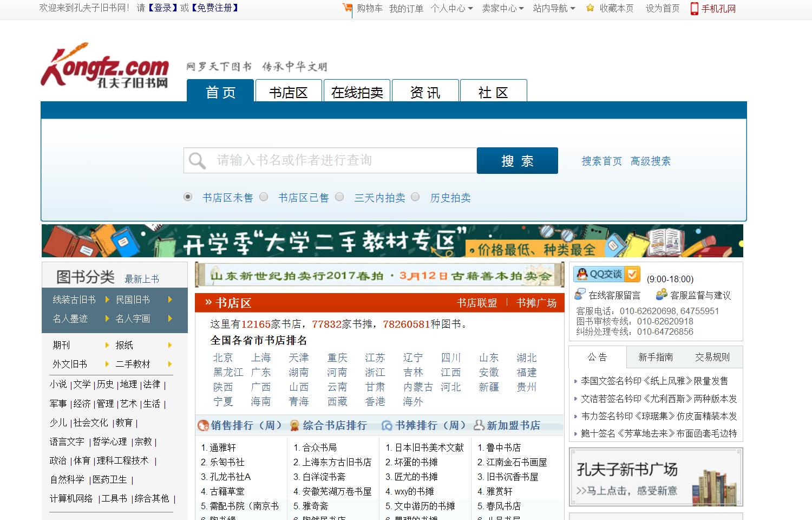Expand the 二手教材 category arrow
Screen dimensions: 812x520
coord(170,364)
